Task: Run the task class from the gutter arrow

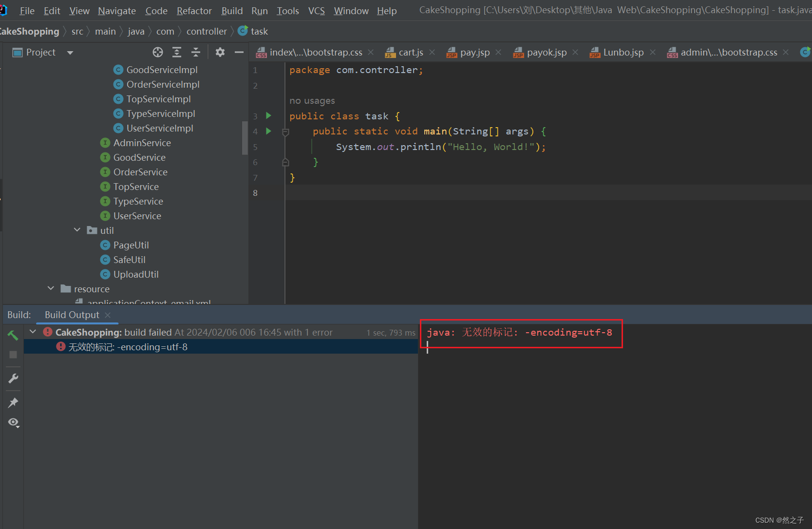Action: point(268,116)
